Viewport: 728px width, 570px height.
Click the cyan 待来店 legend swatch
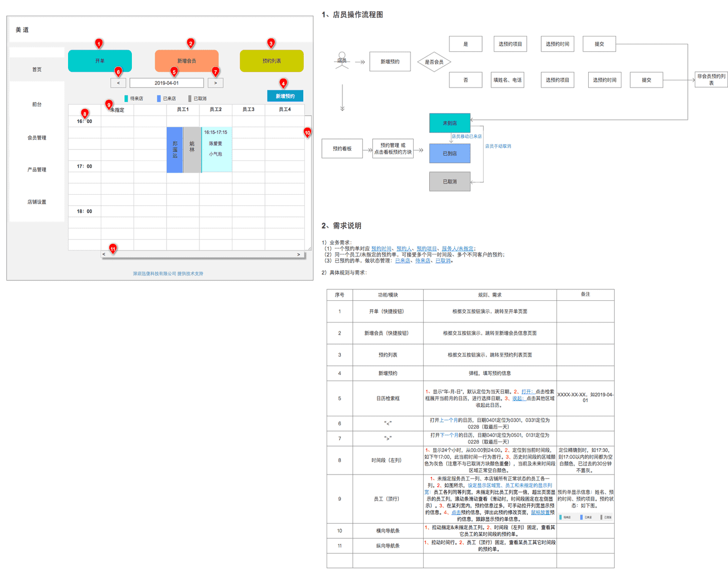click(x=126, y=98)
